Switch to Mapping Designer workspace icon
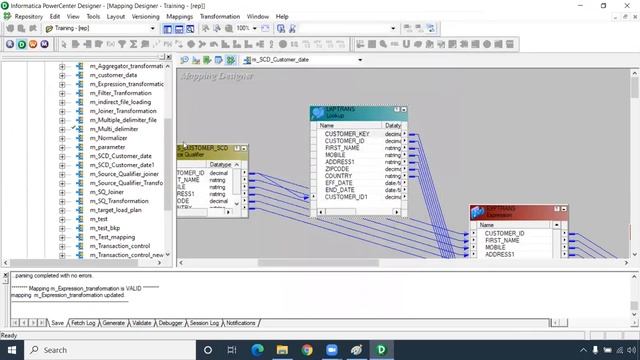Screen dimensions: 640x360 (231, 60)
